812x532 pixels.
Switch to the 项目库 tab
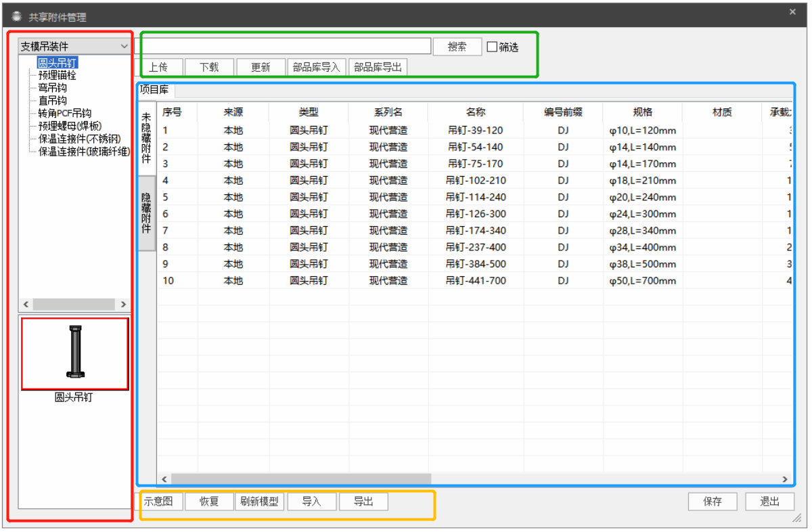click(154, 89)
